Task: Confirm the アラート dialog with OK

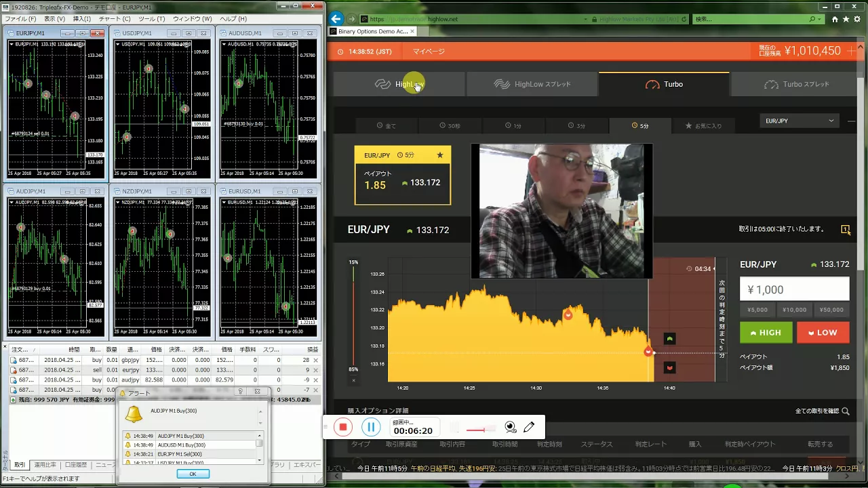Action: click(193, 474)
